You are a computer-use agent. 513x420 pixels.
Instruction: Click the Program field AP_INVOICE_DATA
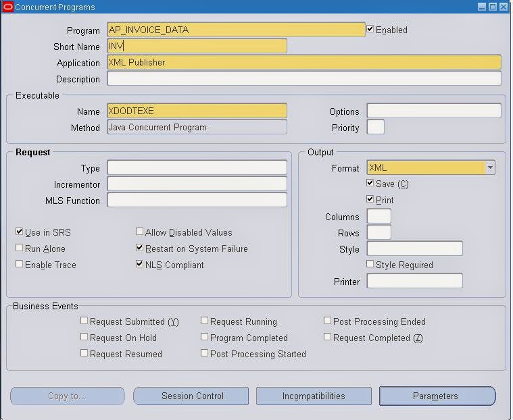(236, 30)
